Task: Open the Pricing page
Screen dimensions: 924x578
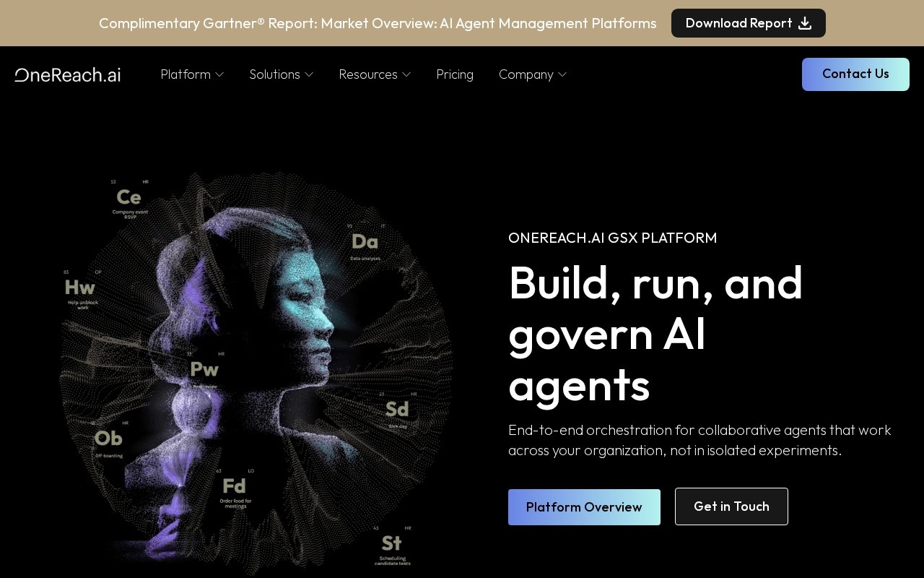Action: [x=455, y=74]
